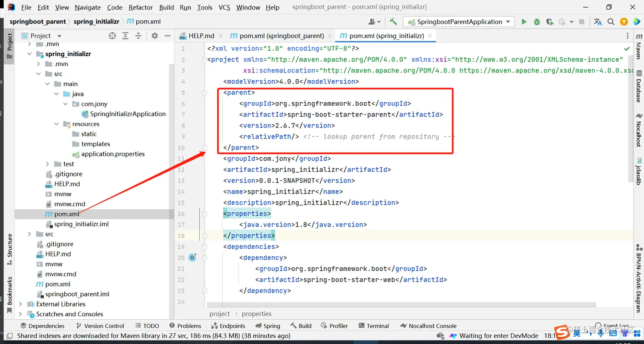644x344 pixels.
Task: Open the Terminal tool window
Action: (x=374, y=326)
